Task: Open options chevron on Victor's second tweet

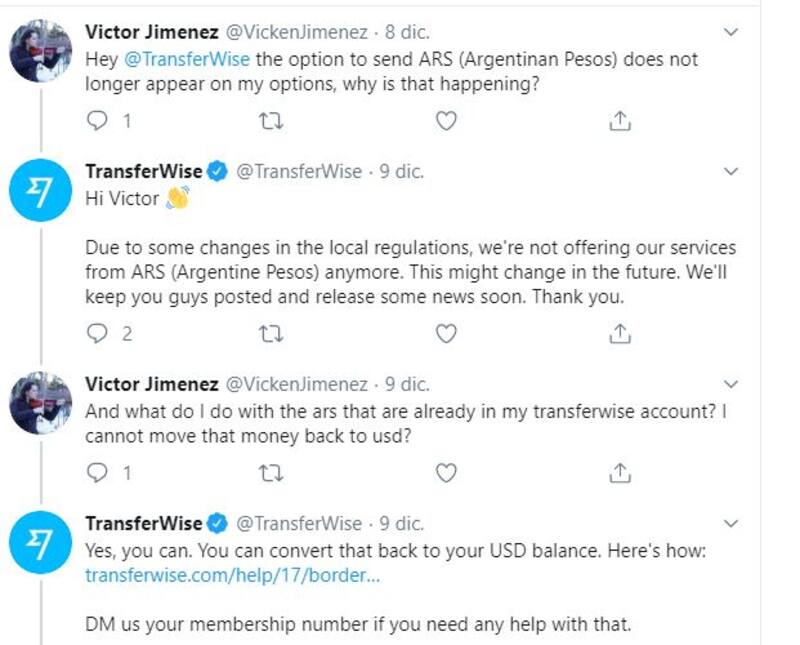Action: (731, 384)
